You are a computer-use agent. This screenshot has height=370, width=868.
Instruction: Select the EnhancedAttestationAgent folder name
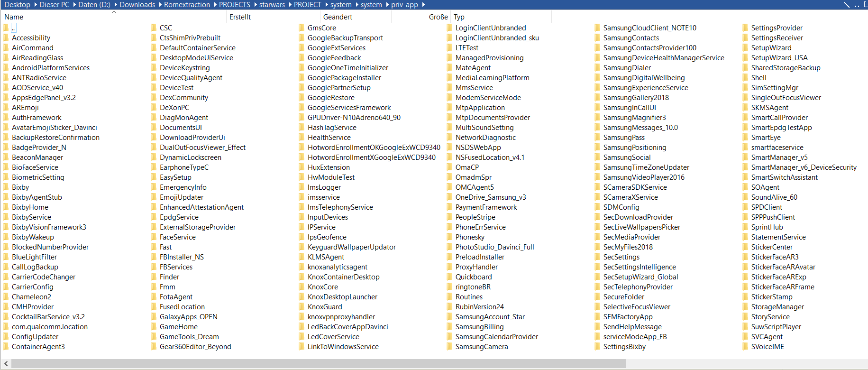(x=201, y=207)
